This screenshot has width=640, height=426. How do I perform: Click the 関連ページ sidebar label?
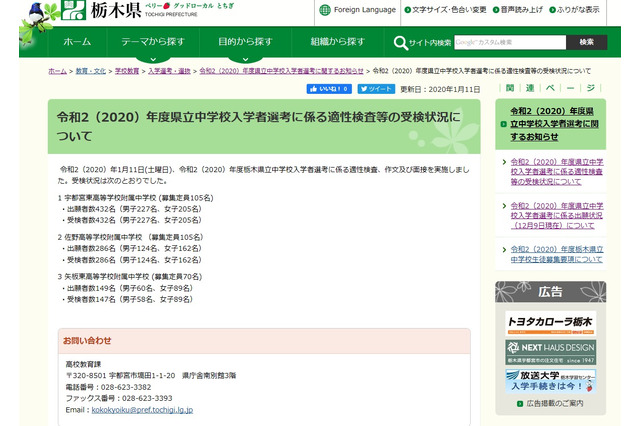tap(550, 88)
